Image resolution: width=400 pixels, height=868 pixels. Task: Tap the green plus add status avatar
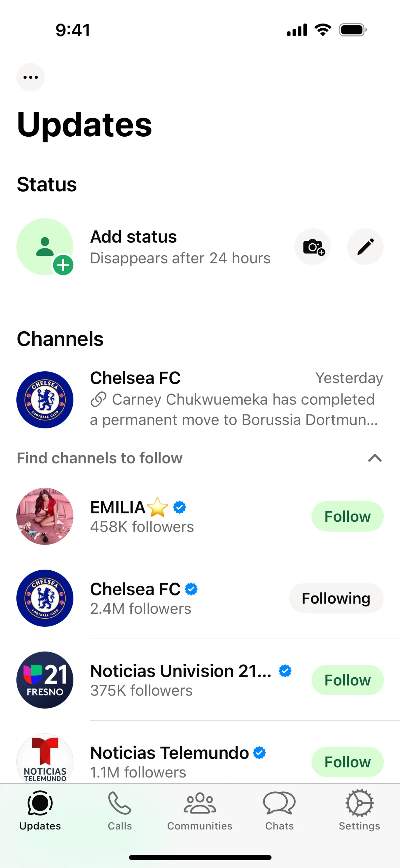45,247
